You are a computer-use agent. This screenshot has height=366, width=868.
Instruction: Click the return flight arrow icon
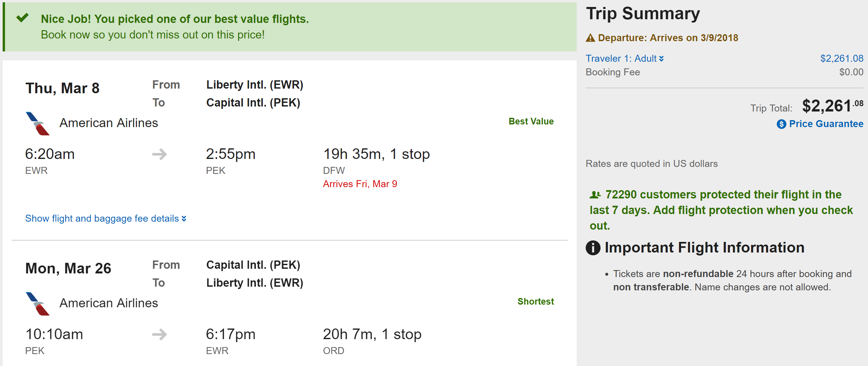pos(159,334)
